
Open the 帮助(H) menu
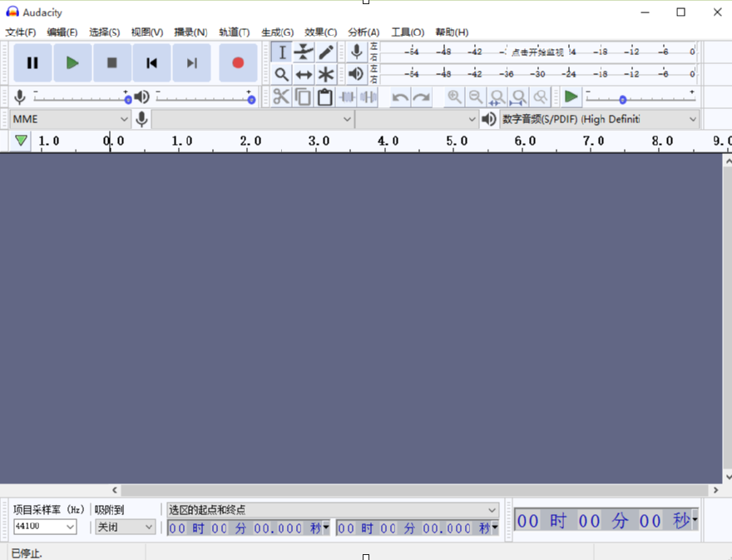(452, 32)
